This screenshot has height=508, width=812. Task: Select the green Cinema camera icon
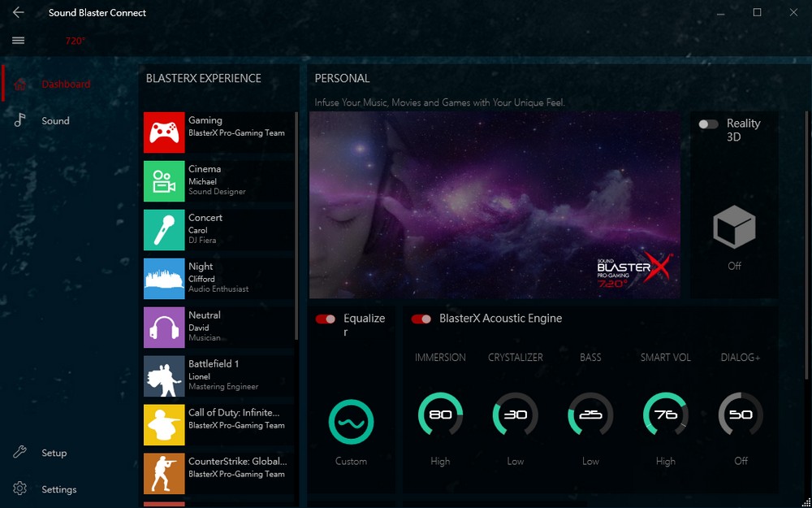pos(164,181)
